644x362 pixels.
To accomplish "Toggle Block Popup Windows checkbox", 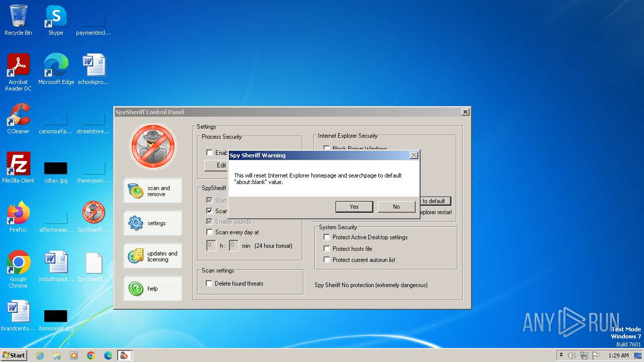I will [327, 148].
